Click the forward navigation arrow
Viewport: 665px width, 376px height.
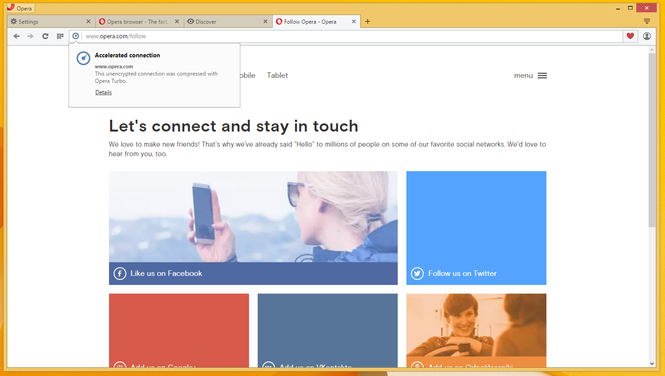pos(30,36)
